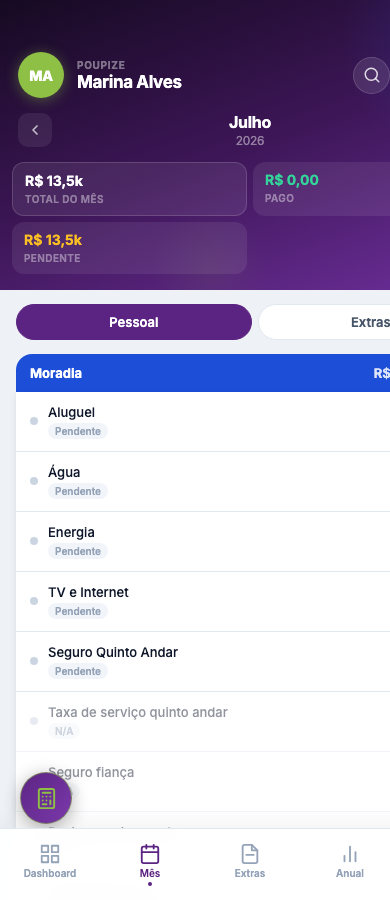Open Extras in bottom navigation bar
390x900 pixels.
[x=250, y=862]
